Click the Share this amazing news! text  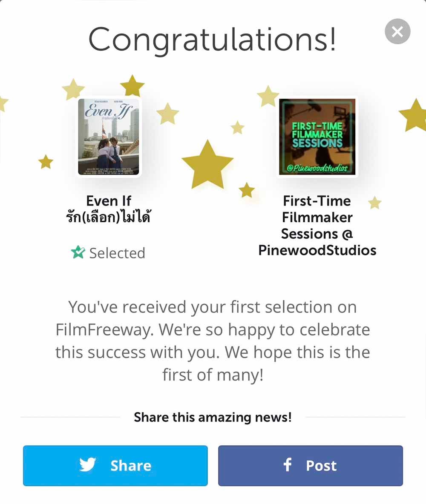tap(213, 417)
